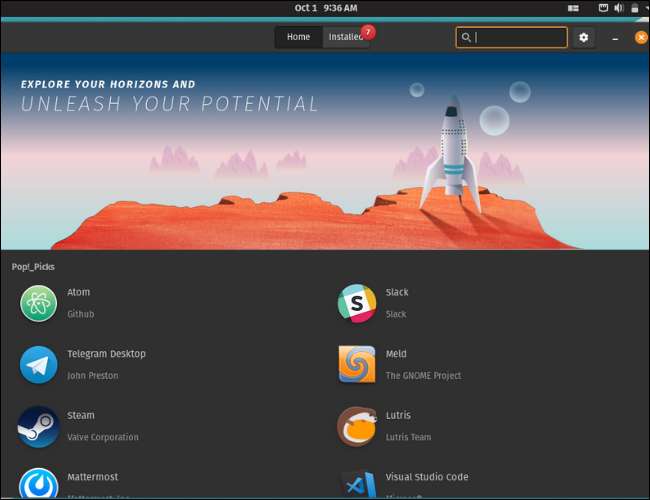Click The GNOME Project label
650x500 pixels.
click(423, 376)
